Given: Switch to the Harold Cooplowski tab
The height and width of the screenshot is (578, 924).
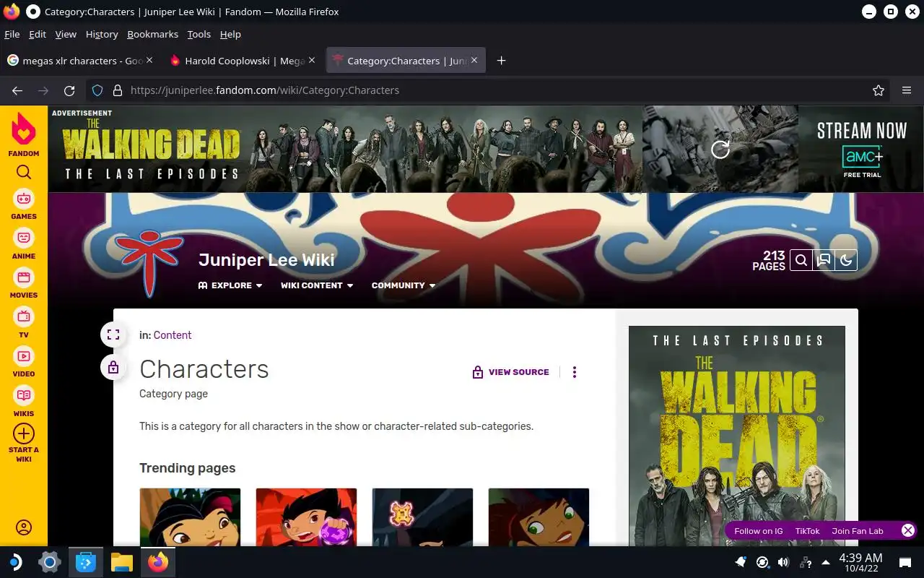Looking at the screenshot, I should pos(244,61).
